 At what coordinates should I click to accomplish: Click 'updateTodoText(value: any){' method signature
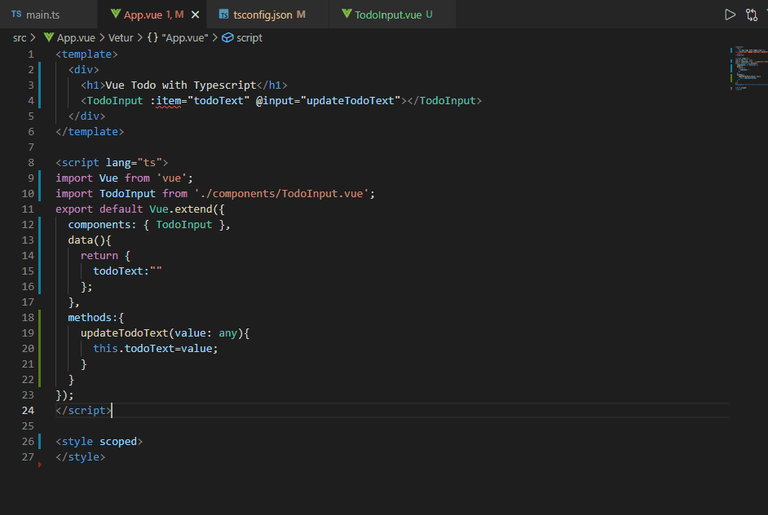point(165,333)
